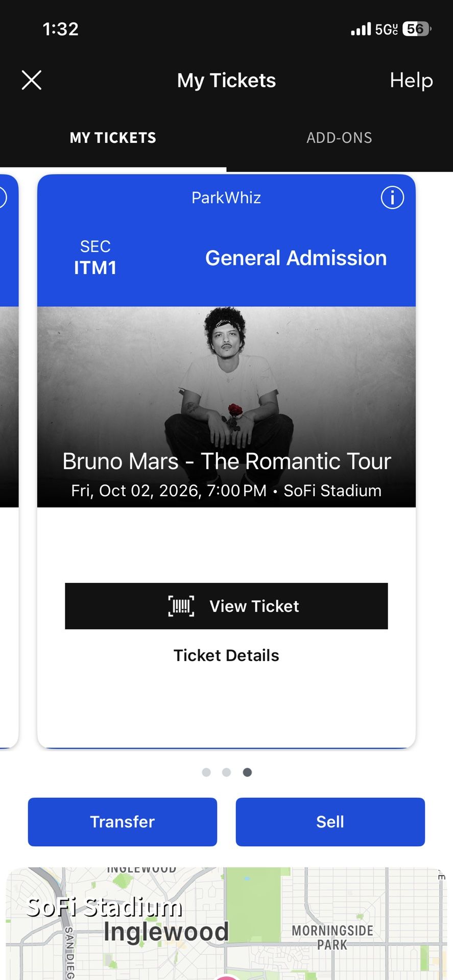Tap the info icon on previous ticket card
This screenshot has width=453, height=980.
(2, 198)
